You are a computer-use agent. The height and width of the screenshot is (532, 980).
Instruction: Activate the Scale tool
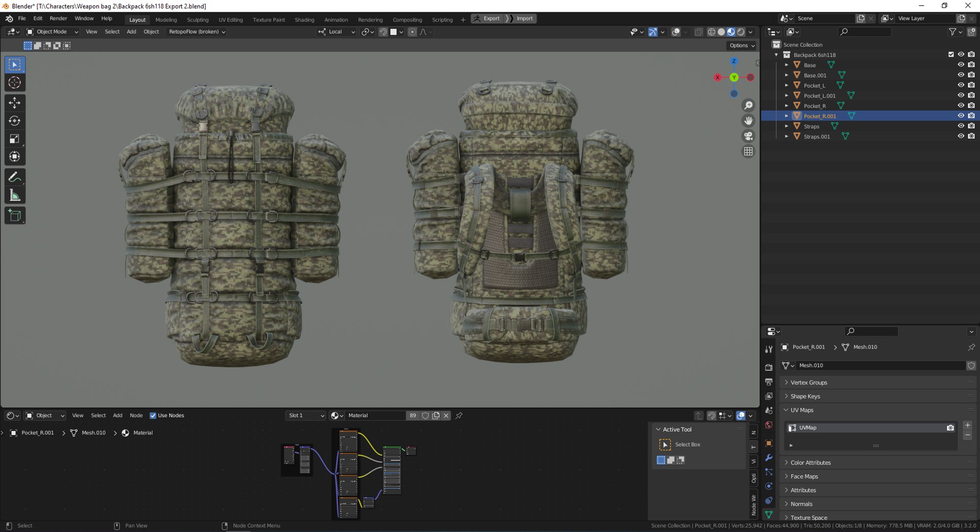(x=14, y=139)
